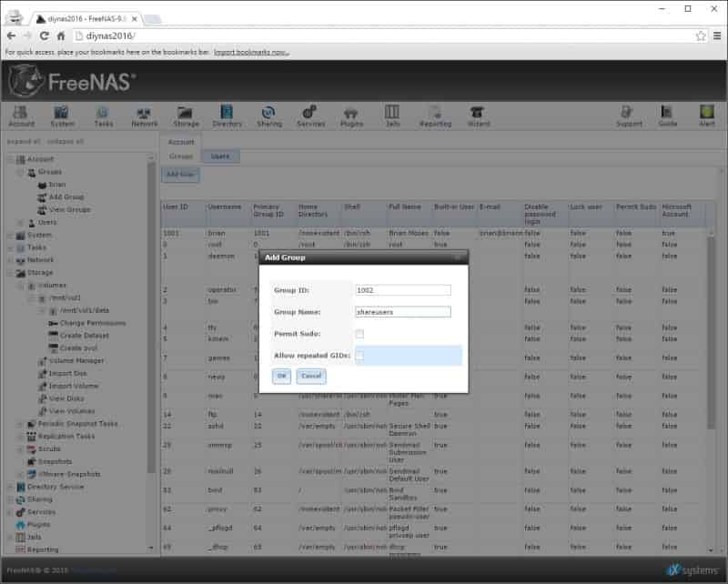
Task: Go to browser home page
Action: (61, 35)
